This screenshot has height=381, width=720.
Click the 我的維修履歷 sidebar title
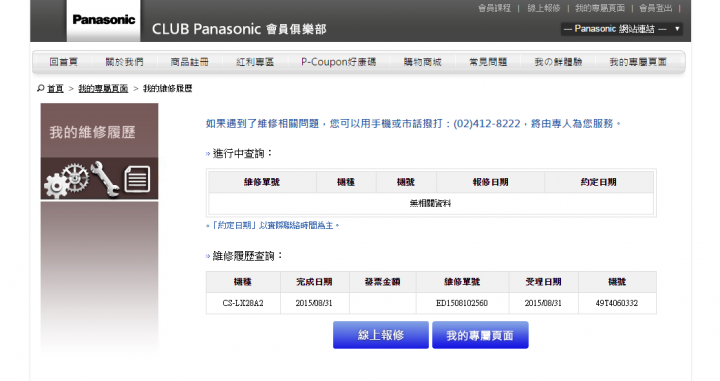pos(92,133)
